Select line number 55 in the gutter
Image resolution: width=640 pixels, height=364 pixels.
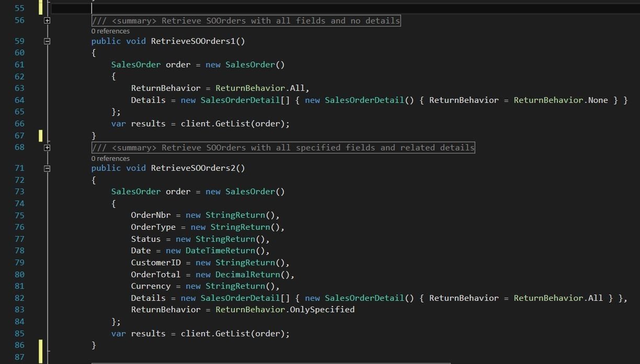pos(19,8)
